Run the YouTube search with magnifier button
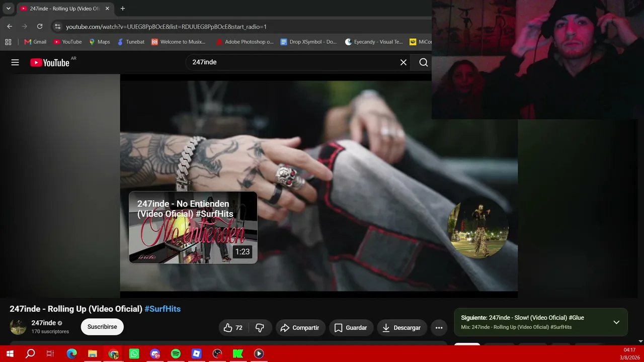This screenshot has height=362, width=644. tap(424, 62)
